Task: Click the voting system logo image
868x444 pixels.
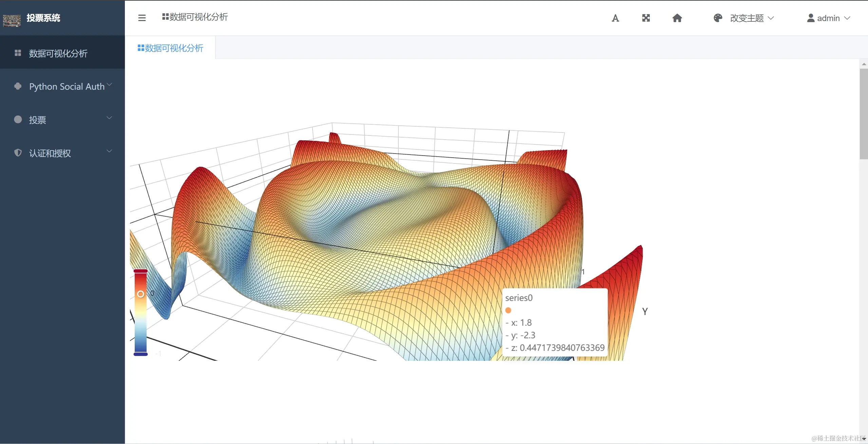Action: click(12, 20)
